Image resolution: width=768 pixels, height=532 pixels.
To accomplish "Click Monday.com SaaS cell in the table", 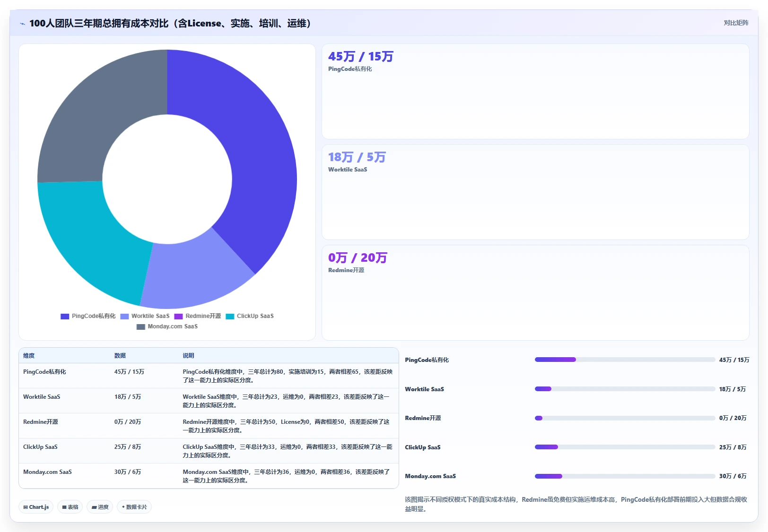I will pos(47,472).
